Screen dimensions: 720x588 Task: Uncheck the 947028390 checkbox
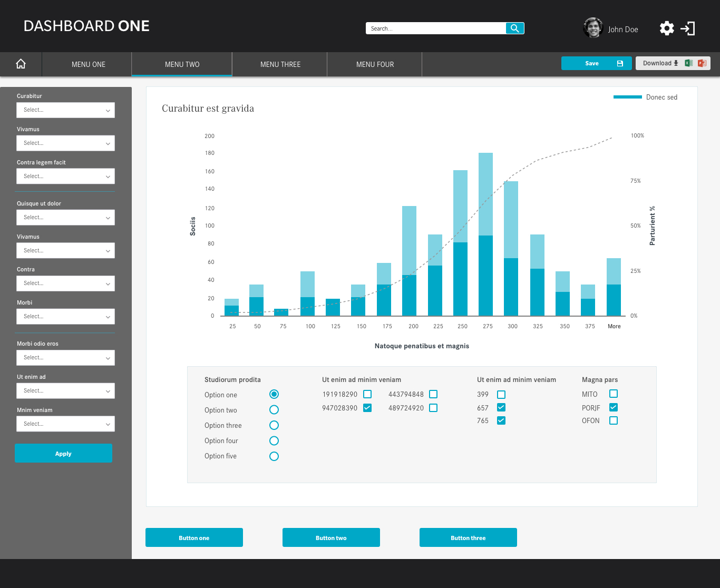click(x=367, y=408)
